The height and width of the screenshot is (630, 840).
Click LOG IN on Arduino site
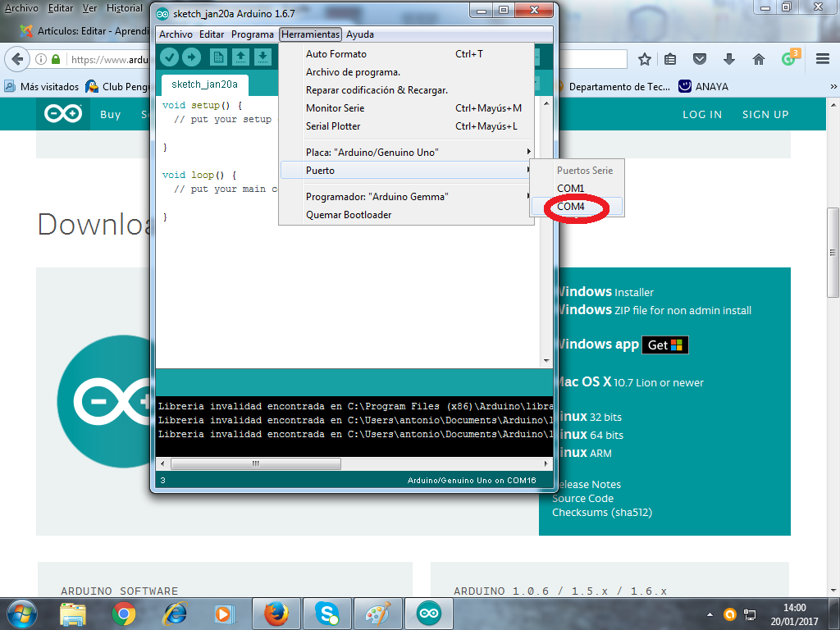click(x=702, y=114)
